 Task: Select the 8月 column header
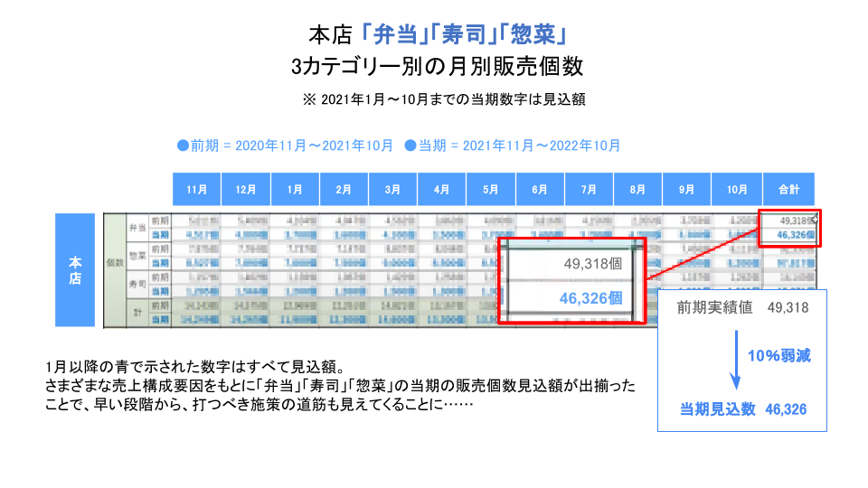(x=637, y=189)
